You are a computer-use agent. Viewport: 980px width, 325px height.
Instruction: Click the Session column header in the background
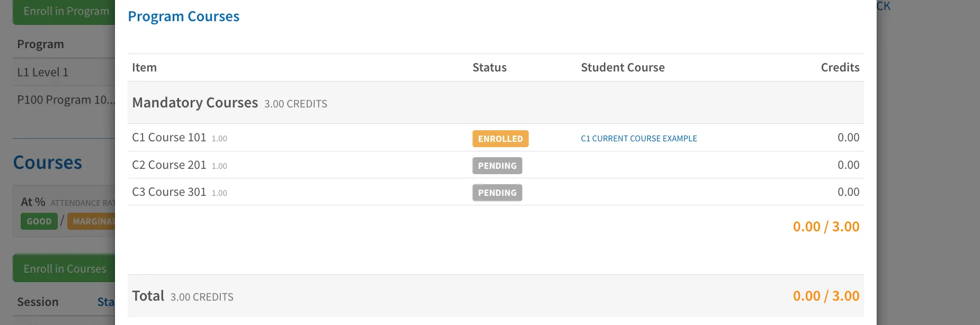[x=38, y=302]
